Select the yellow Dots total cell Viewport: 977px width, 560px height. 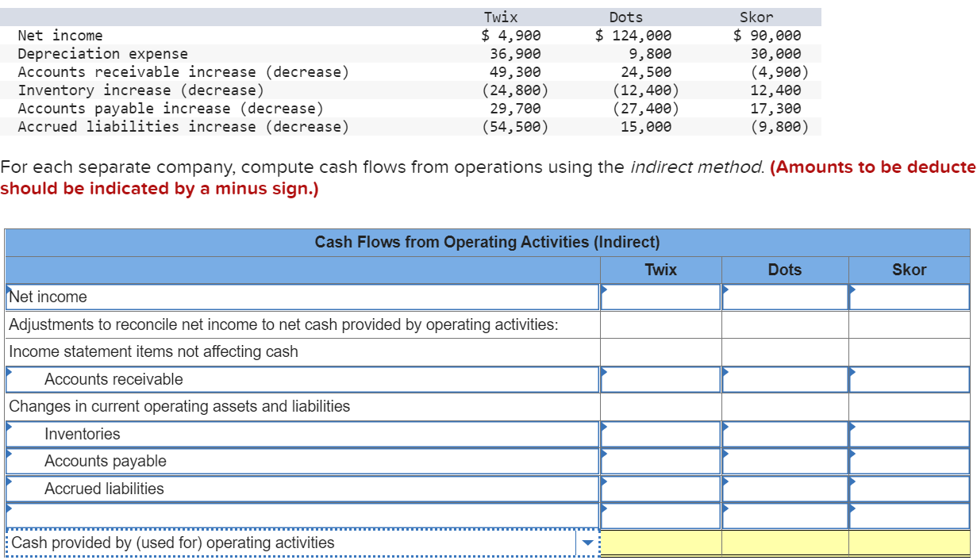click(x=784, y=543)
